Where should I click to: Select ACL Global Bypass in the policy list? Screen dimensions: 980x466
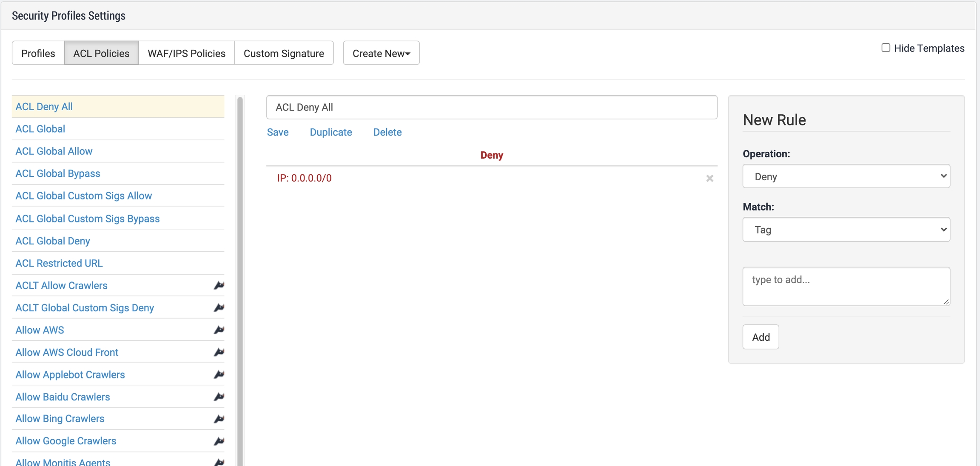tap(58, 173)
